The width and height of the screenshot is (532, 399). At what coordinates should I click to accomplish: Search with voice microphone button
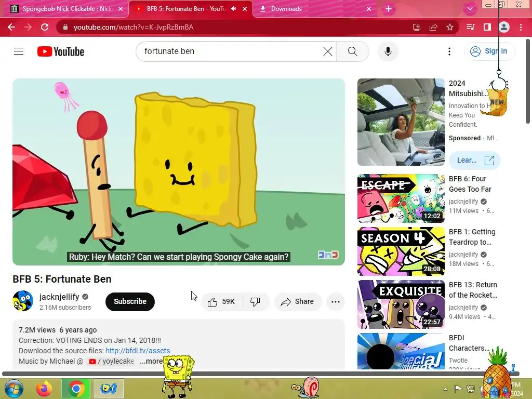388,51
